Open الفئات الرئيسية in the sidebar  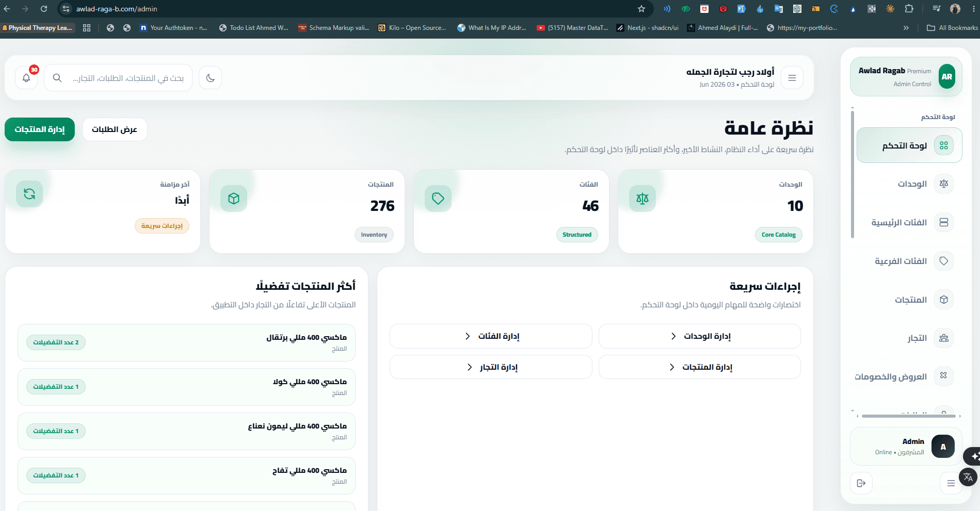[x=909, y=223]
